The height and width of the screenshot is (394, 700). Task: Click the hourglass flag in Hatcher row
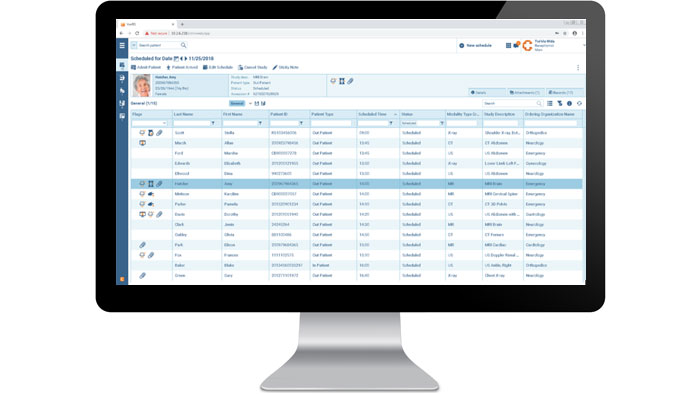(151, 184)
